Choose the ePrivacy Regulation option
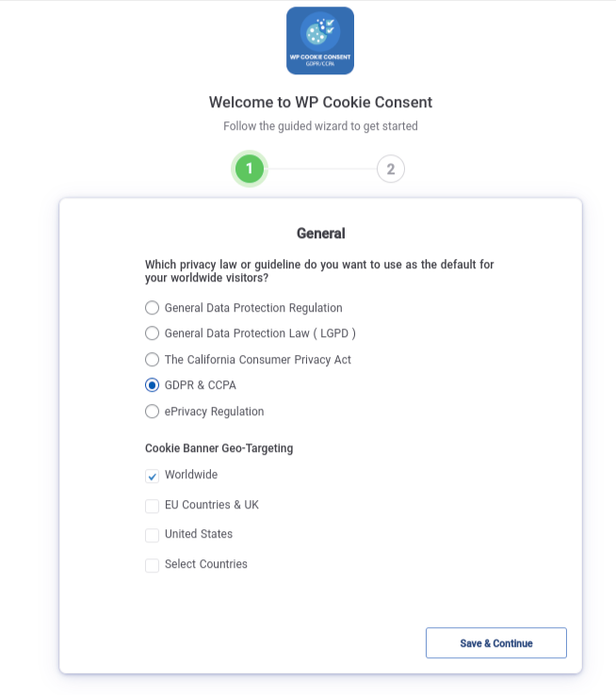The image size is (616, 695). (152, 412)
